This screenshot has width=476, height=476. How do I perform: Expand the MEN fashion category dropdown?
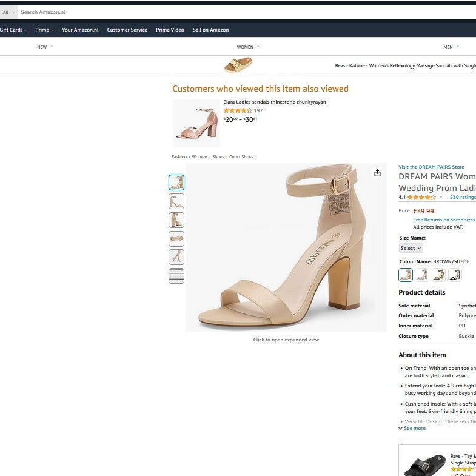click(451, 47)
